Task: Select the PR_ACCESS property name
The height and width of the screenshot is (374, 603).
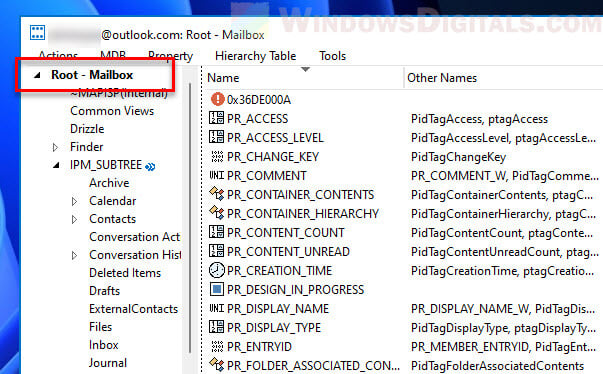Action: pos(257,119)
